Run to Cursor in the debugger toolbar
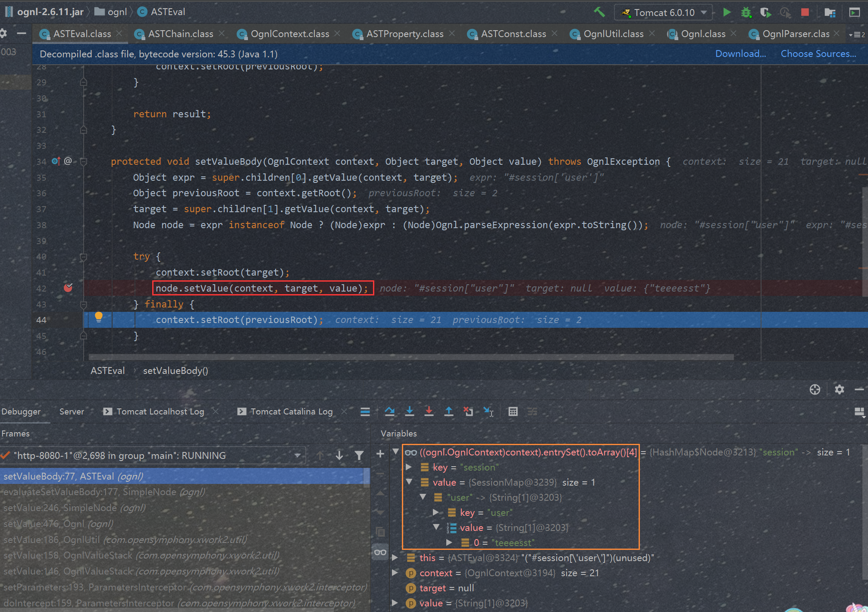Screen dimensions: 868x612 pos(489,412)
